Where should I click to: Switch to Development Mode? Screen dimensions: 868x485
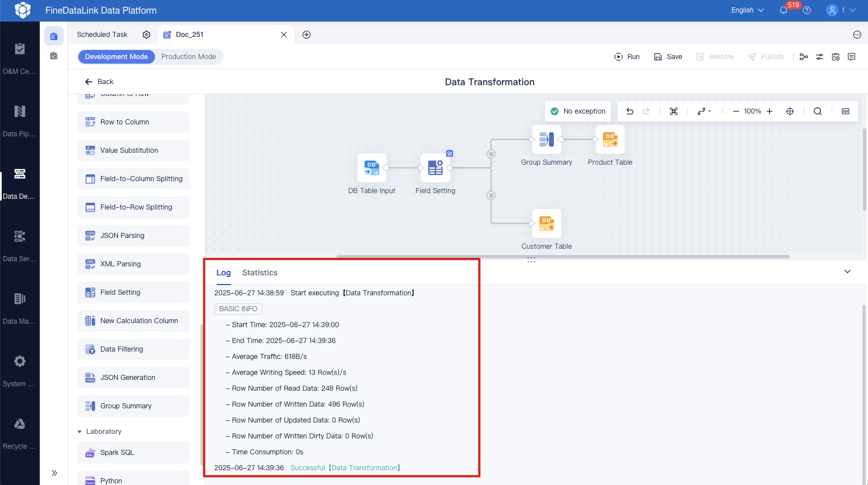pyautogui.click(x=116, y=57)
